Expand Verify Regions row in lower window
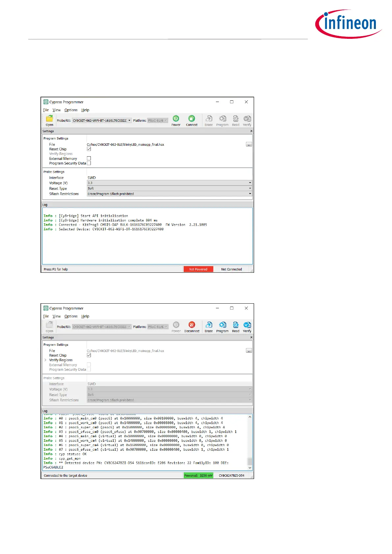This screenshot has height=554, width=392. 45,360
